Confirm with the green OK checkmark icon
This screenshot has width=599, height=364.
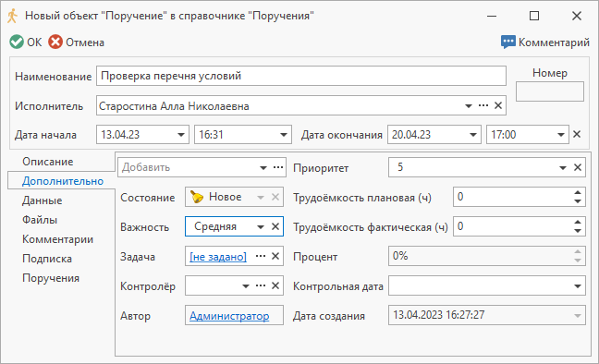point(17,42)
